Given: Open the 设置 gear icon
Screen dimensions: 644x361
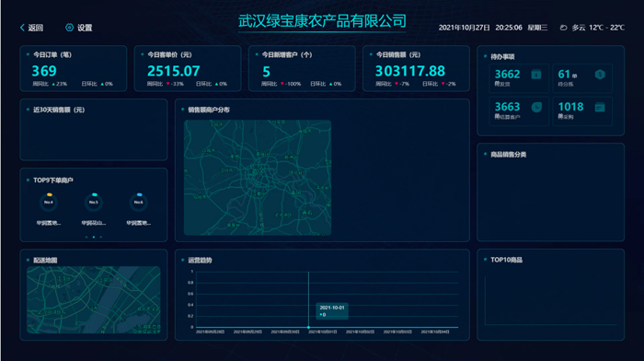Looking at the screenshot, I should pos(69,27).
